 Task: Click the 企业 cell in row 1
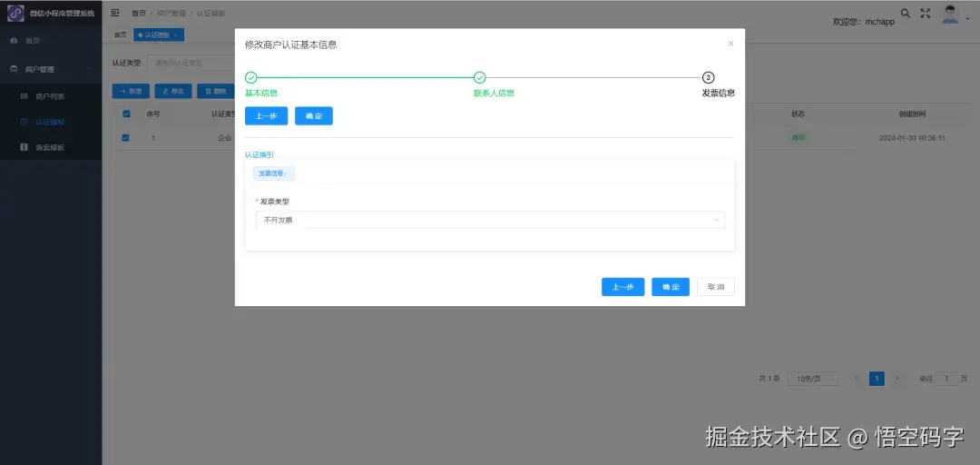coord(224,138)
